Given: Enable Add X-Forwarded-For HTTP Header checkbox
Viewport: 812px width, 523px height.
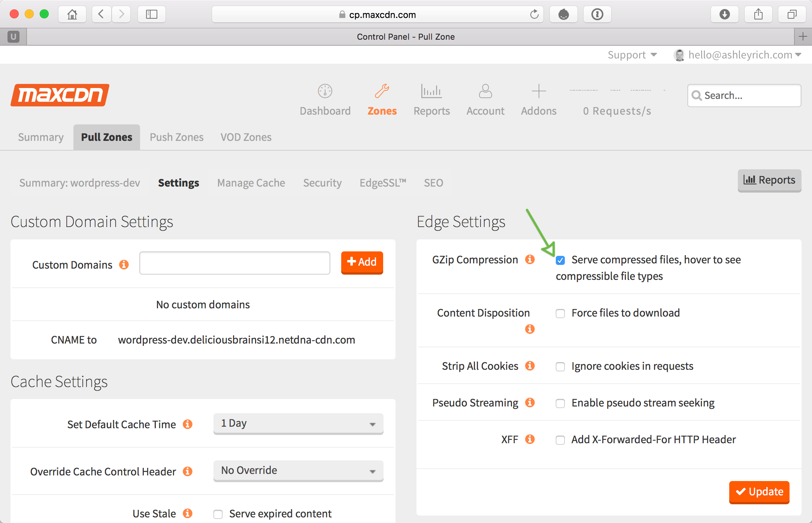Looking at the screenshot, I should pos(560,440).
